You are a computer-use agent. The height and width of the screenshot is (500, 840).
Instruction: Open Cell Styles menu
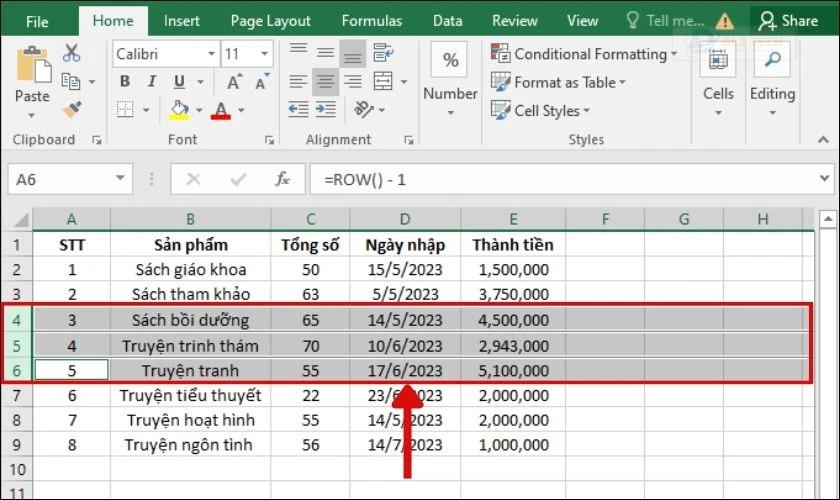click(540, 110)
